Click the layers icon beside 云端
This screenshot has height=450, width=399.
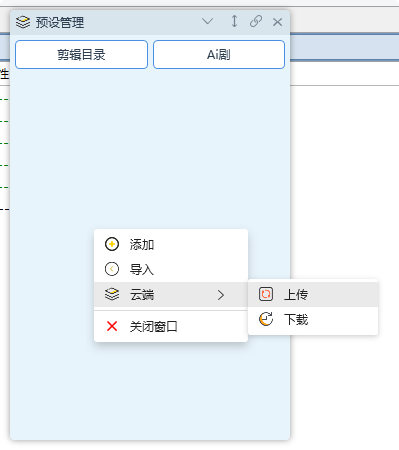[x=112, y=295]
